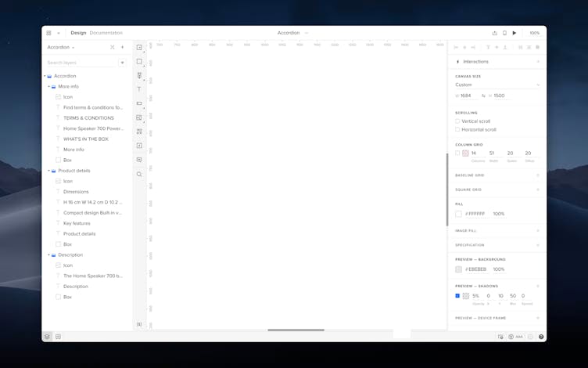Collapse the Description layer group
Screen dimensions: 588x368
tap(48, 254)
